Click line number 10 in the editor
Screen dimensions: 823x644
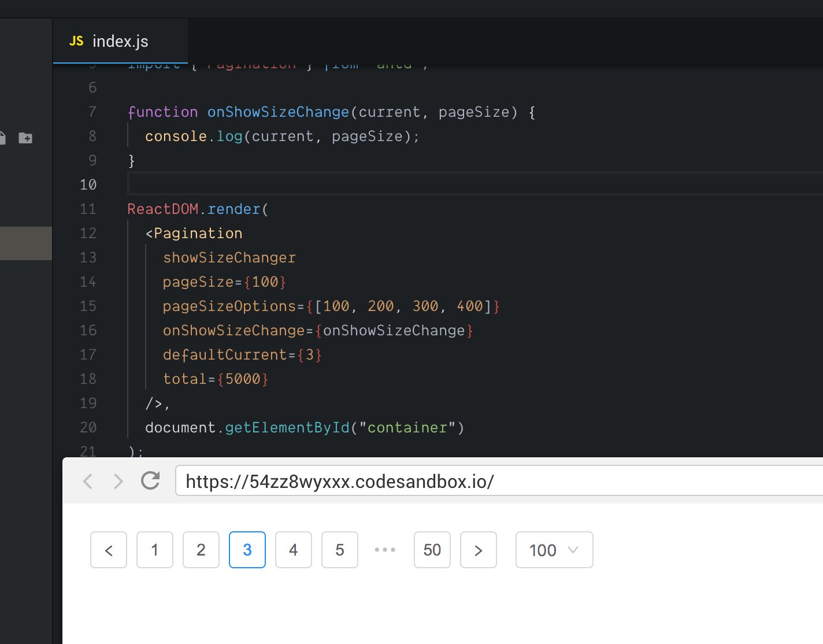[88, 184]
